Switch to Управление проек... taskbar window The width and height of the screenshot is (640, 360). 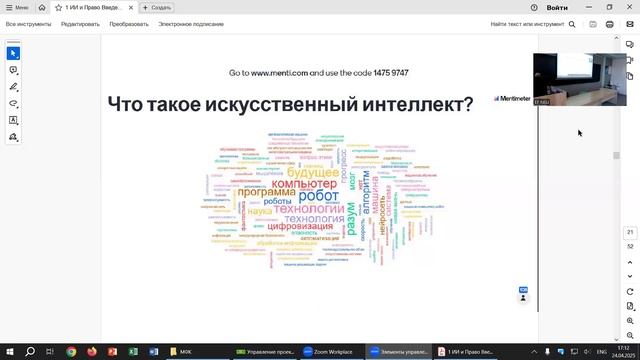point(265,351)
